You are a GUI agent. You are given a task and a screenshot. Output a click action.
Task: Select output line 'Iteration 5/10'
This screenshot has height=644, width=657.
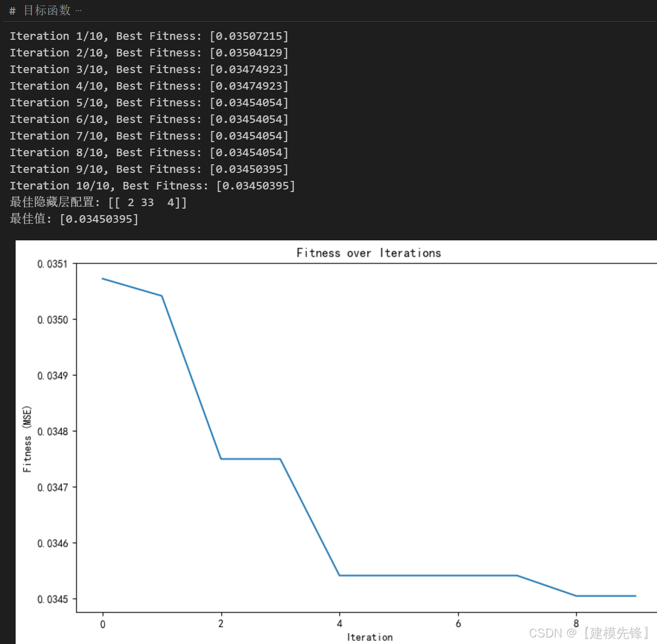click(x=149, y=103)
